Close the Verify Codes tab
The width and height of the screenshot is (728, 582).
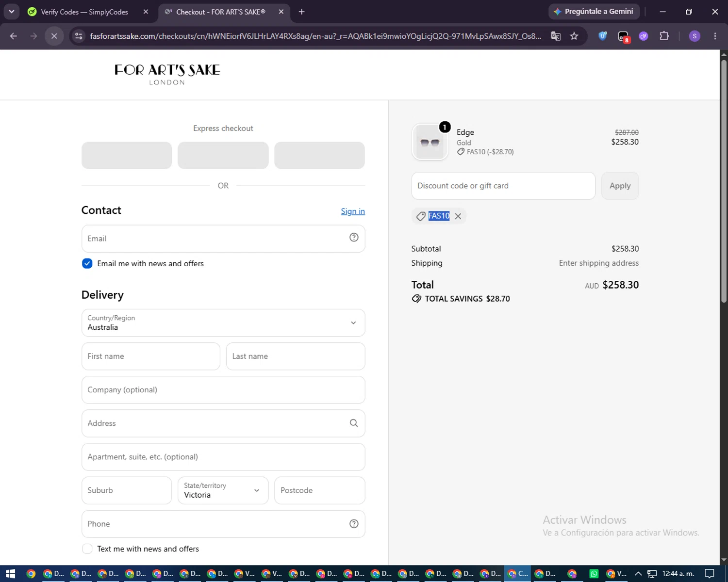point(146,12)
